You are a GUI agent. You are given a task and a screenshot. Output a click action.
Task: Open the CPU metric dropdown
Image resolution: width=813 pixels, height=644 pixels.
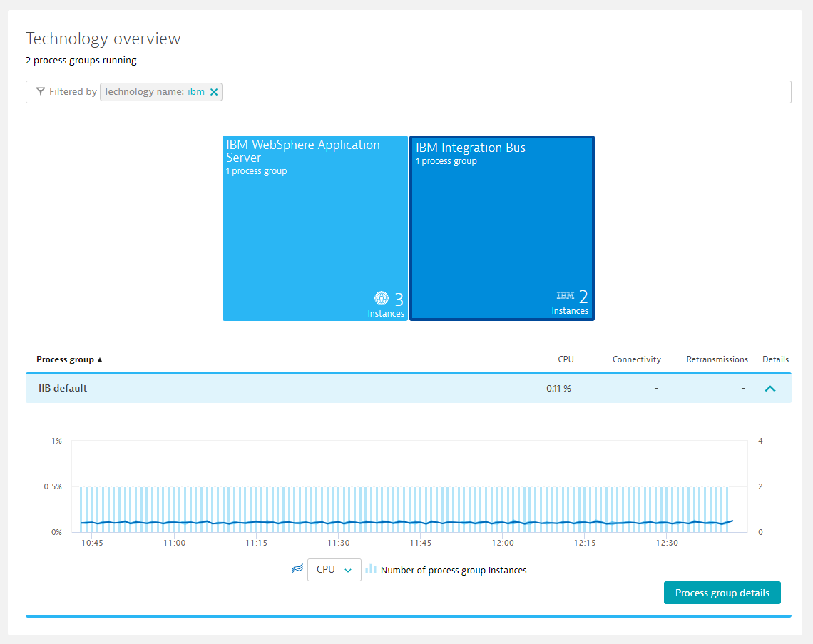coord(334,569)
